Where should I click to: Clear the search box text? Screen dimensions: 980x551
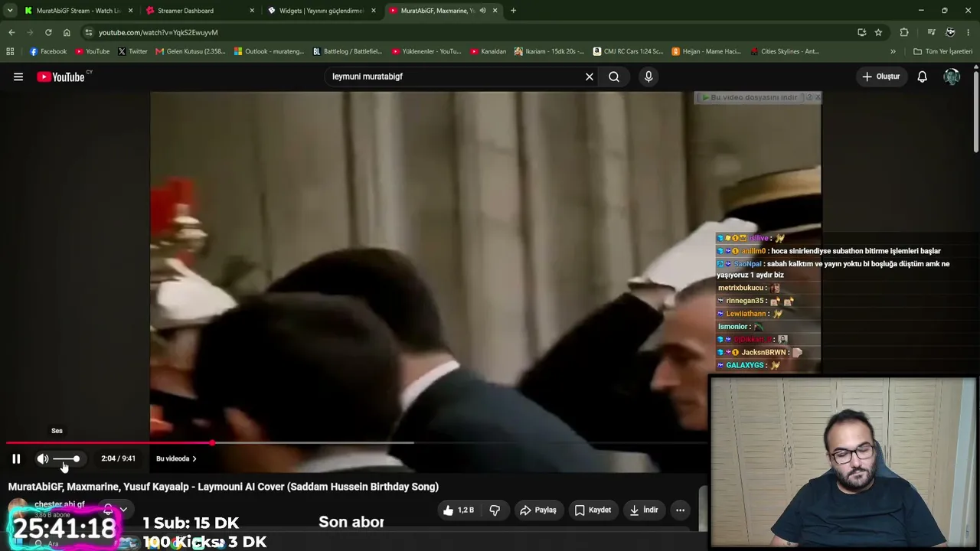click(x=590, y=77)
